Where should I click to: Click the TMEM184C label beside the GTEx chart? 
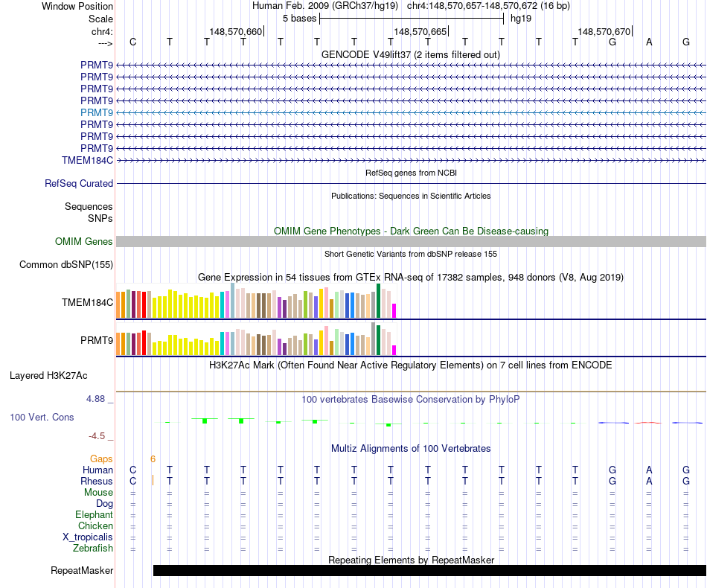[x=88, y=303]
